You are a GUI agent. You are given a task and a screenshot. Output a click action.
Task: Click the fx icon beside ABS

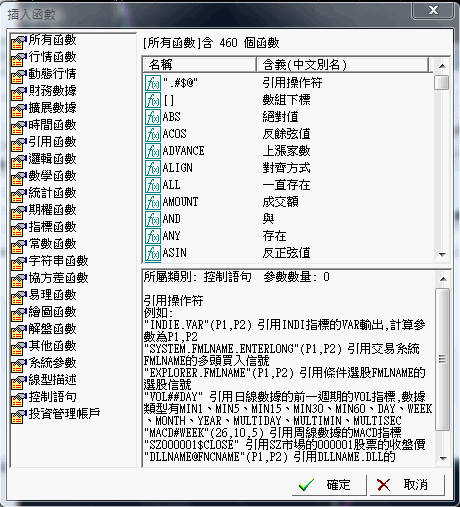(x=153, y=117)
